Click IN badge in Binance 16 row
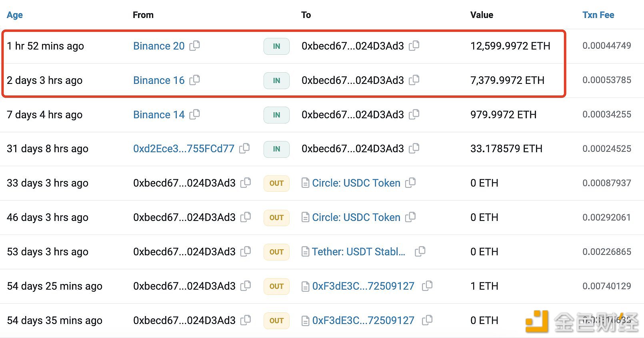Image resolution: width=644 pixels, height=338 pixels. [276, 80]
